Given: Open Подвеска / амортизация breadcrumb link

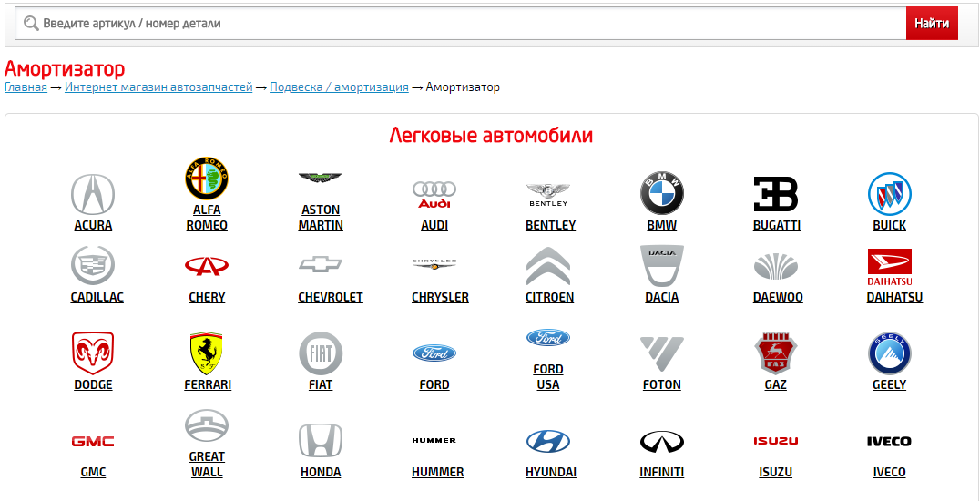Looking at the screenshot, I should tap(340, 87).
